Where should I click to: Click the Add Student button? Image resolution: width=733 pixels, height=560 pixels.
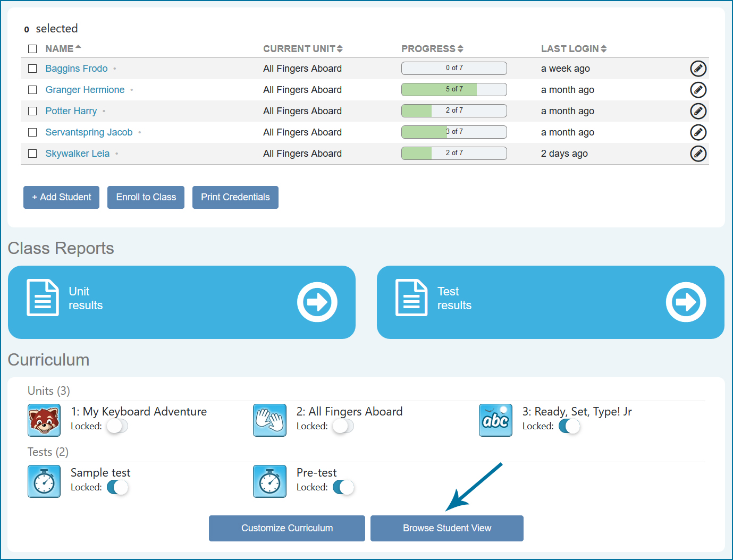(61, 197)
